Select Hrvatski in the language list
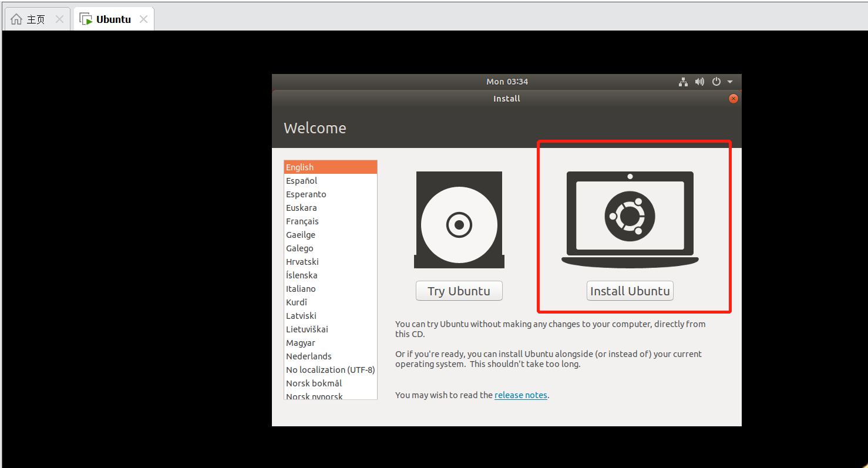The image size is (868, 468). click(331, 262)
